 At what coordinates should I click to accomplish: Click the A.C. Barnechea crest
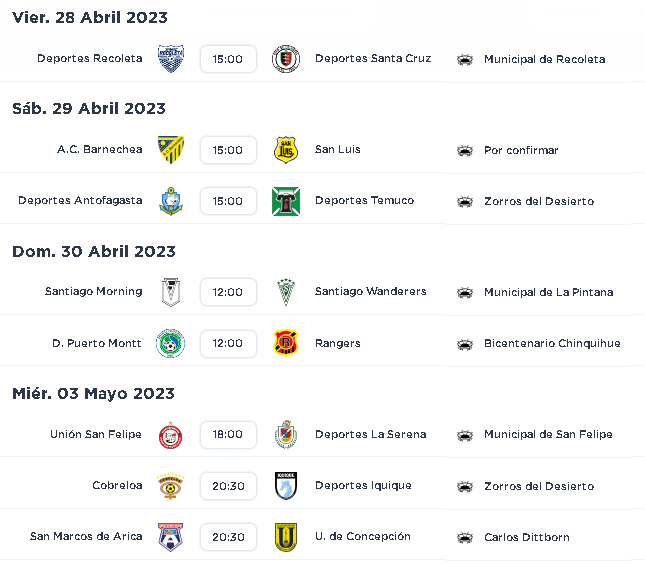pos(171,150)
